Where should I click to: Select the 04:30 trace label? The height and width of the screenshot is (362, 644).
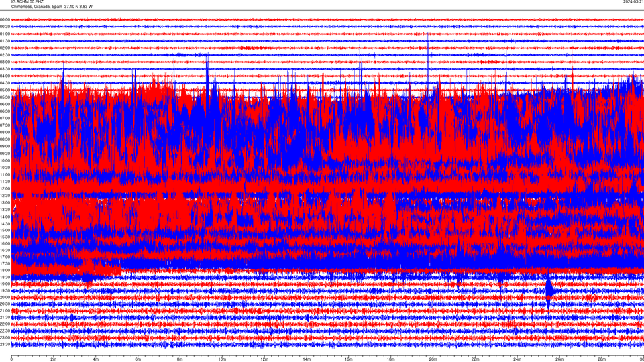point(5,83)
